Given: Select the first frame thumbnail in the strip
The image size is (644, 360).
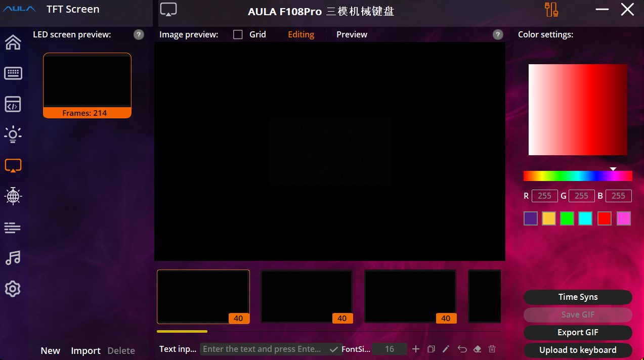Looking at the screenshot, I should point(203,296).
